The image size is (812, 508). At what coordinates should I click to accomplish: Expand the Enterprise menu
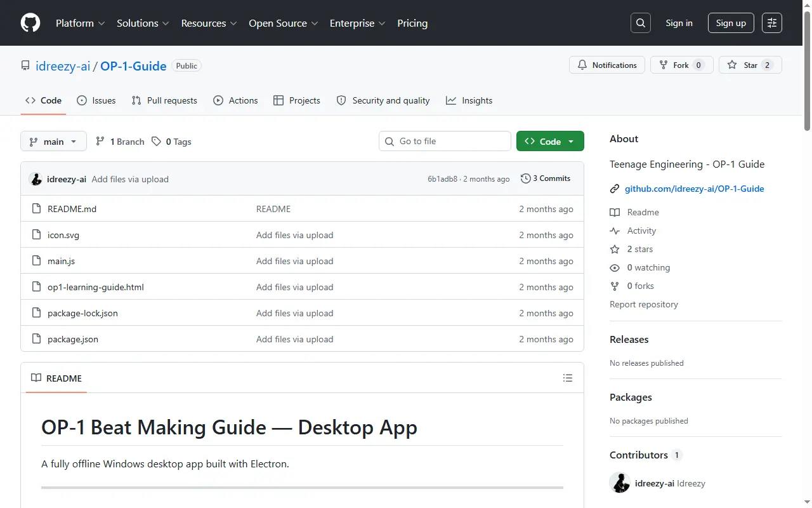(x=357, y=23)
